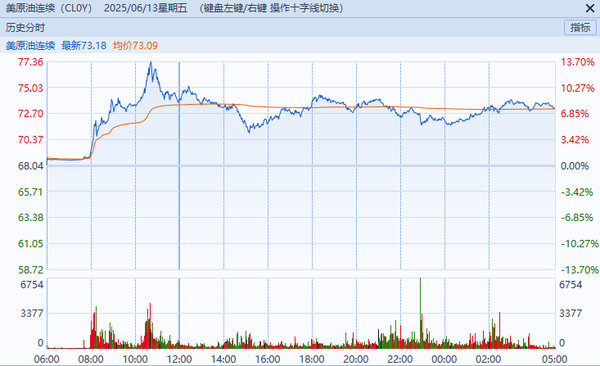Click the right 6754 volume axis label
Screen dimensions: 600x366
click(x=571, y=285)
